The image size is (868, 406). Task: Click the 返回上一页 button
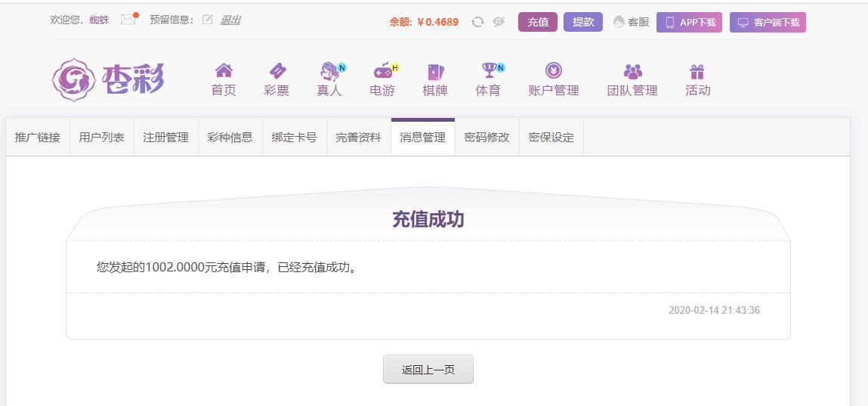pyautogui.click(x=428, y=370)
